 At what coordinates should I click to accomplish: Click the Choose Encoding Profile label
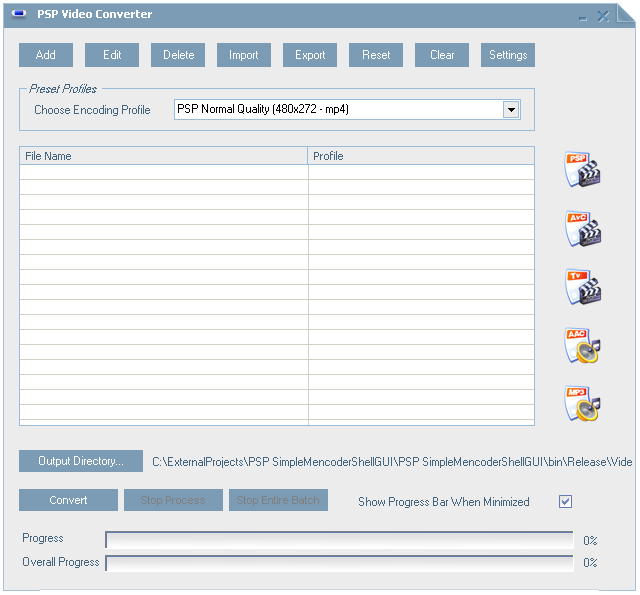[92, 110]
